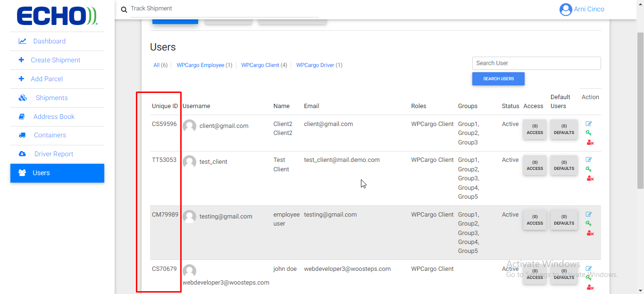644x294 pixels.
Task: Edit the client@gmail.com user
Action: coord(589,124)
